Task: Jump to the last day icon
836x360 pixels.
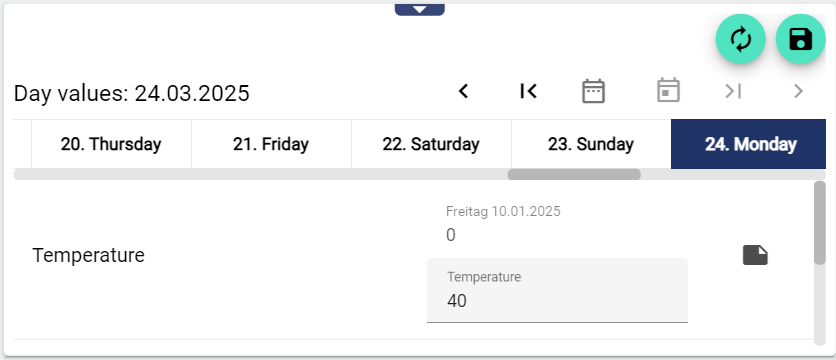Action: coord(733,92)
